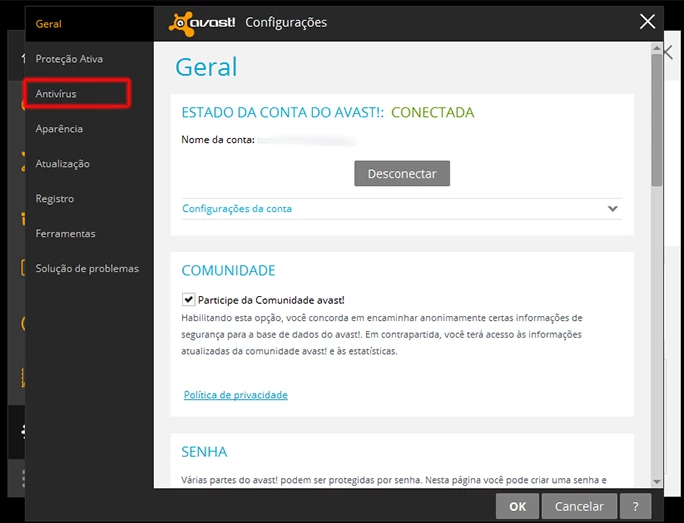The width and height of the screenshot is (684, 523).
Task: Click the Desconectar button
Action: 402,174
